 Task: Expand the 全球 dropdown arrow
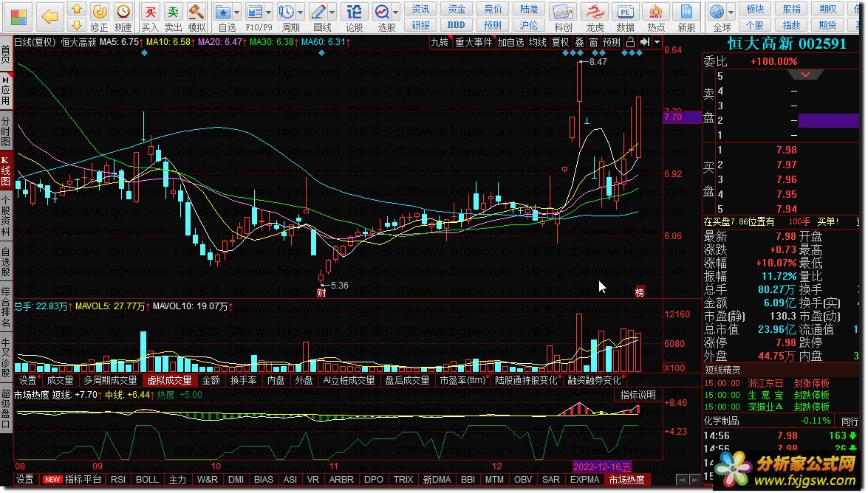click(x=731, y=12)
